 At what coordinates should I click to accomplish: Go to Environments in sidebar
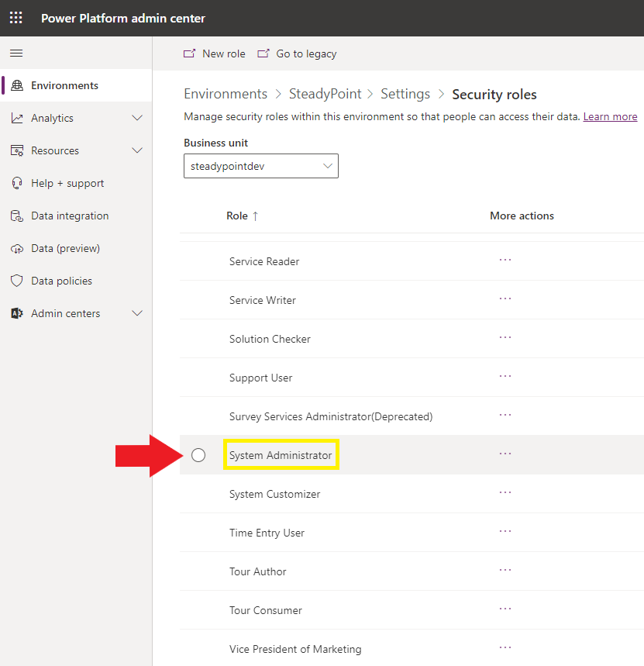(77, 85)
